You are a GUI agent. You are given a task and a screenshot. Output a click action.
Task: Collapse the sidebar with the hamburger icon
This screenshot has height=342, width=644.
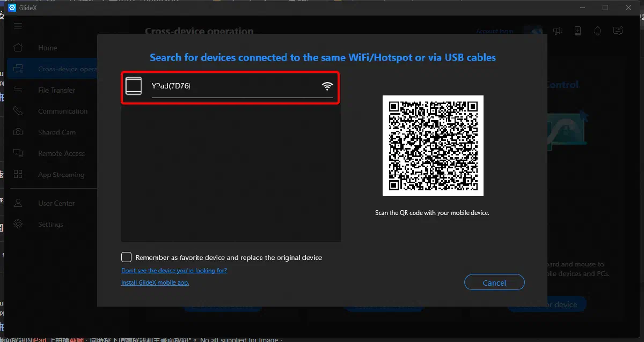pyautogui.click(x=18, y=25)
